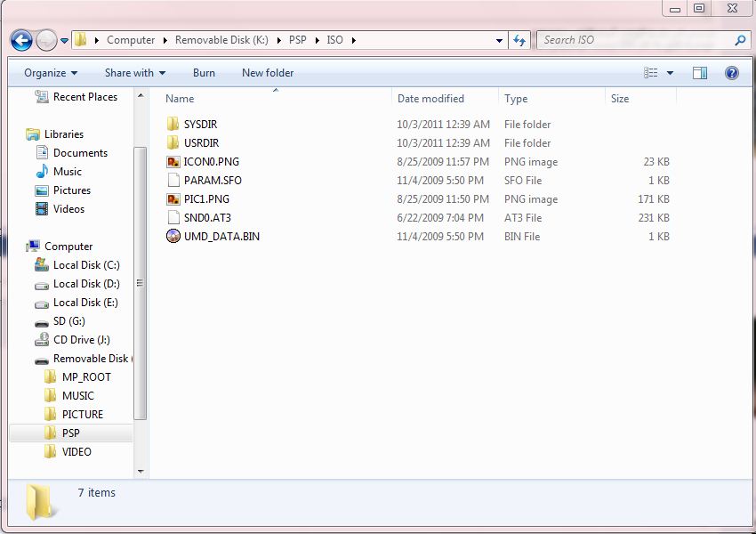Select Videos library in sidebar

point(60,209)
